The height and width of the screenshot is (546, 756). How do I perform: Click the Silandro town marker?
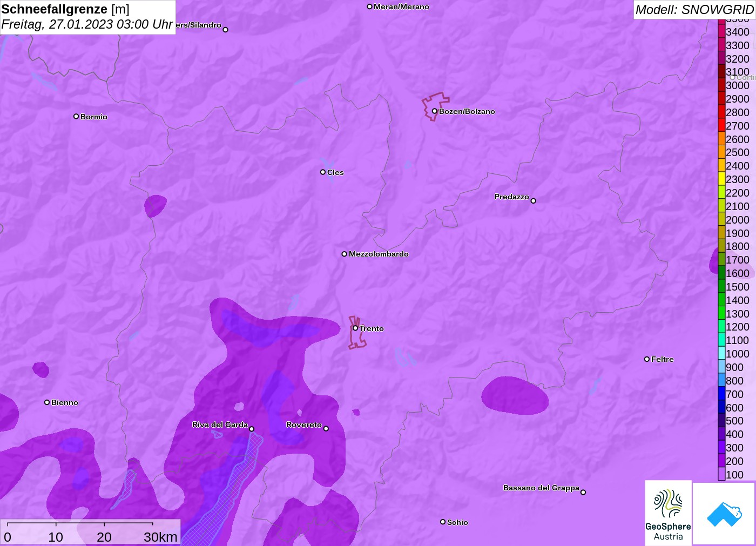tap(225, 30)
